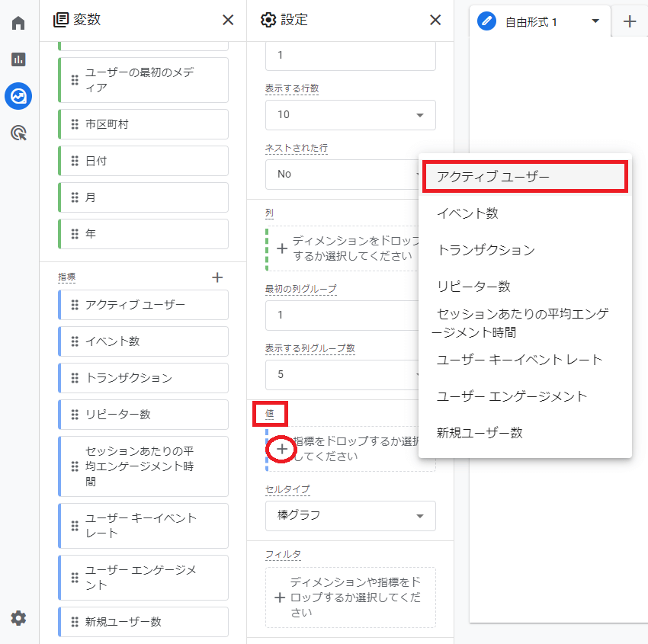Select アクティブ ユーザー from popup menu
This screenshot has height=644, width=648.
[x=524, y=177]
